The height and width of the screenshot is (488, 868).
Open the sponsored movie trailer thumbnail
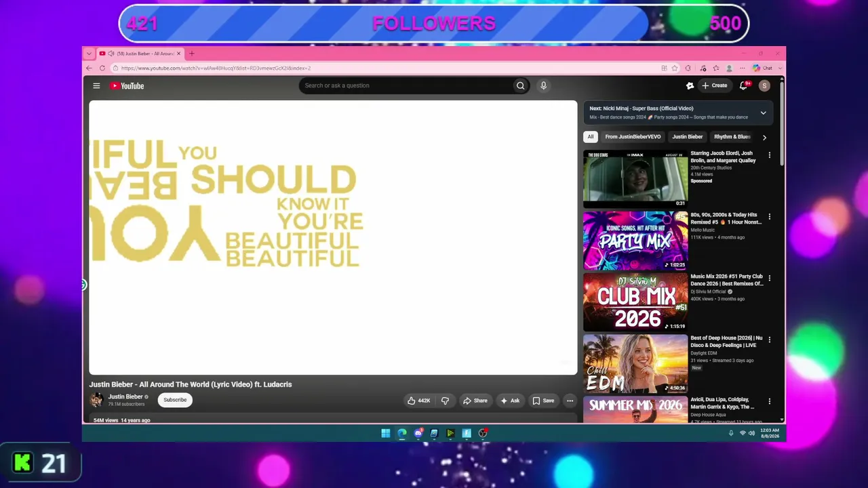coord(635,178)
